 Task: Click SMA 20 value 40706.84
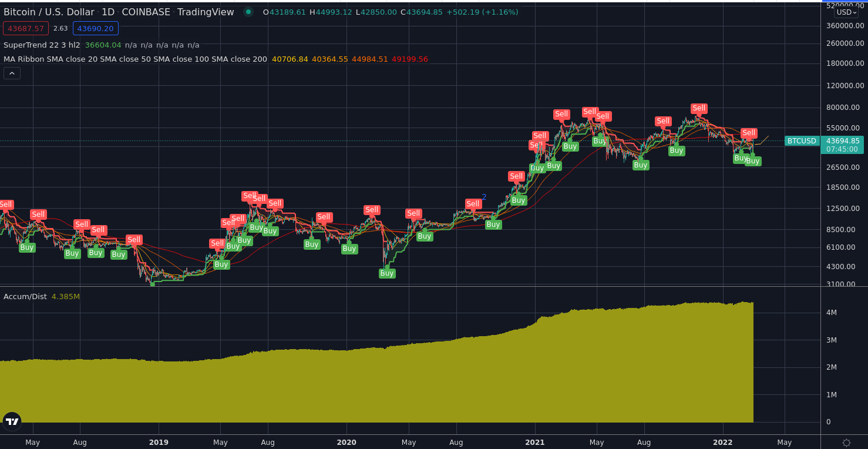(x=290, y=59)
